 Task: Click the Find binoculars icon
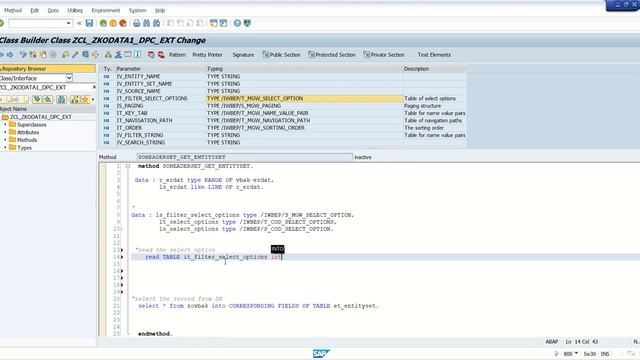pos(147,23)
